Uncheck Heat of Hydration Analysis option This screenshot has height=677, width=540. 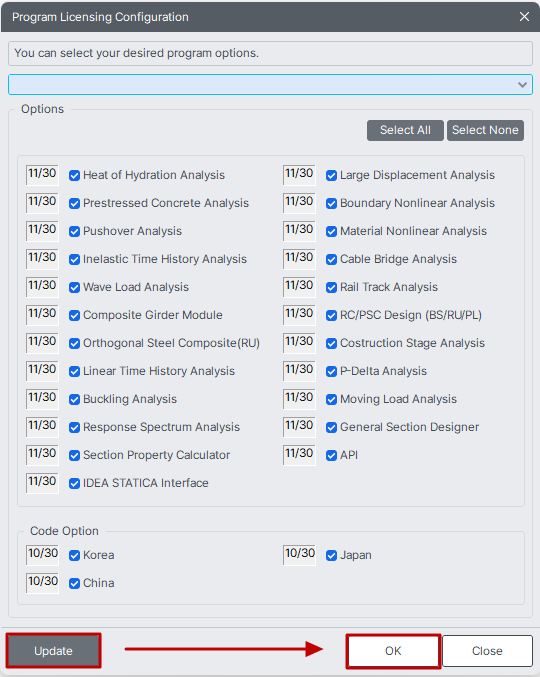[74, 175]
